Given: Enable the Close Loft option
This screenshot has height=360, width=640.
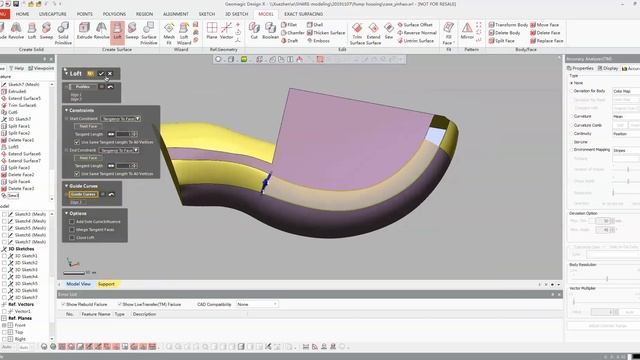Looking at the screenshot, I should 72,238.
